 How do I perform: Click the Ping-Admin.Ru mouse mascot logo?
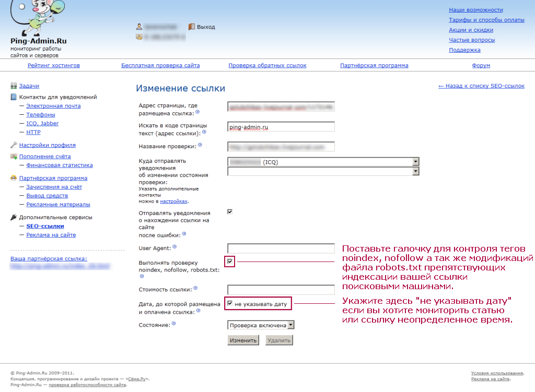(x=38, y=18)
